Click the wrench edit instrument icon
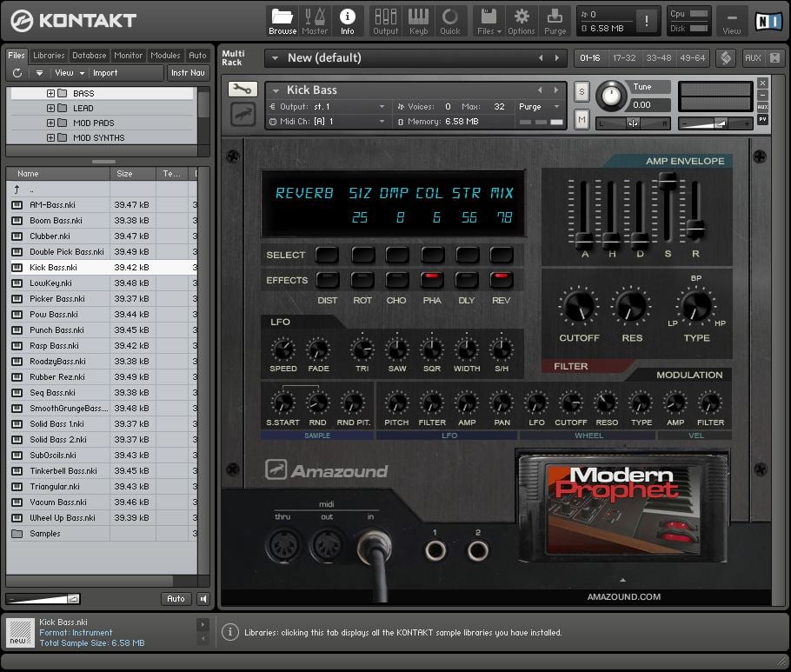 point(243,90)
